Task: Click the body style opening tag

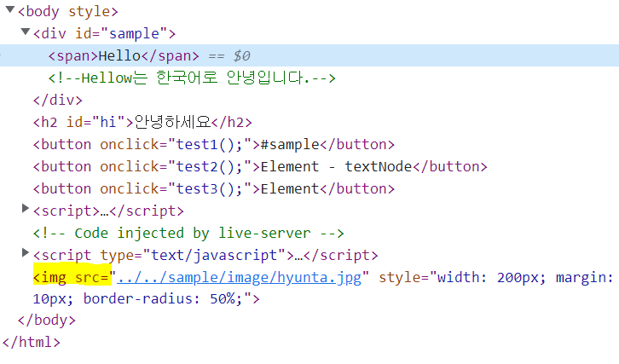Action: pos(68,11)
